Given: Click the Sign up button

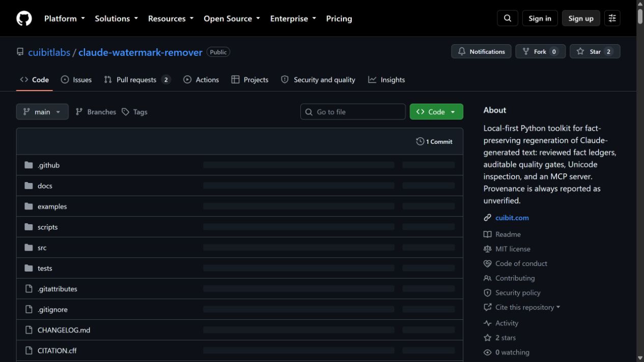Looking at the screenshot, I should [581, 18].
